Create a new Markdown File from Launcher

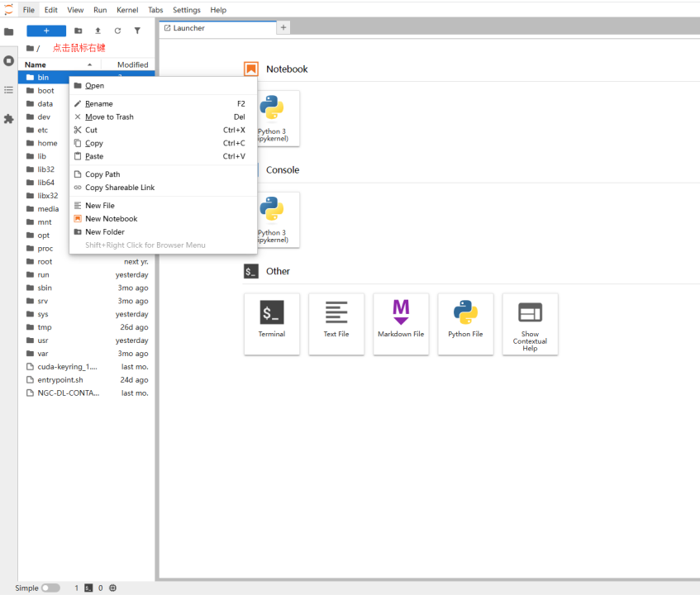tap(401, 324)
